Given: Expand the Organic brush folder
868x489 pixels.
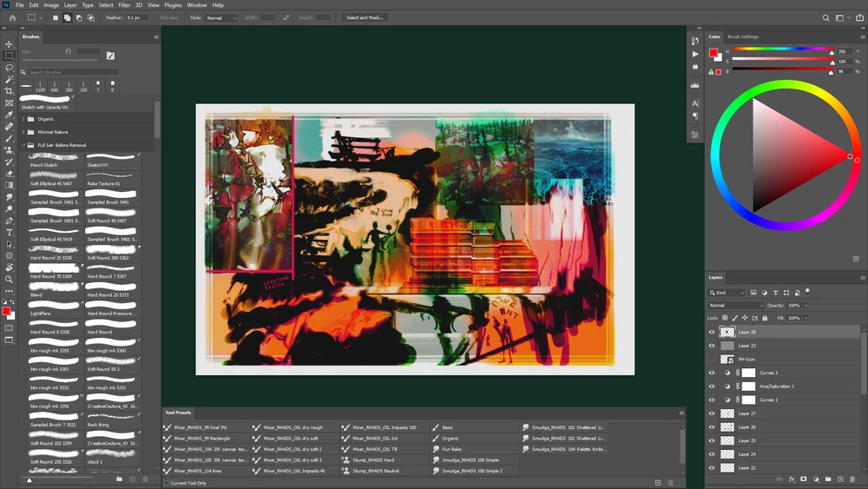Looking at the screenshot, I should 23,119.
